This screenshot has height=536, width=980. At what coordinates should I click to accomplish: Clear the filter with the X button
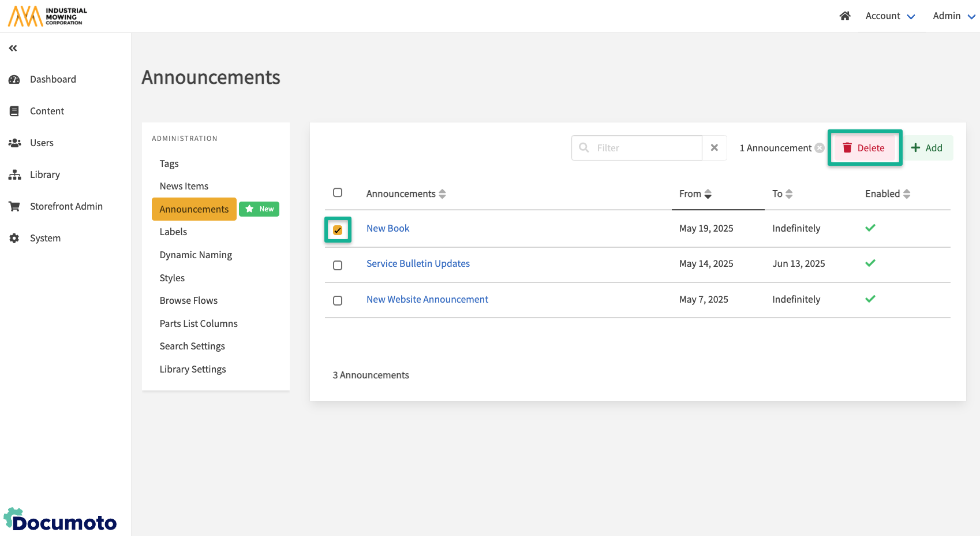click(715, 148)
